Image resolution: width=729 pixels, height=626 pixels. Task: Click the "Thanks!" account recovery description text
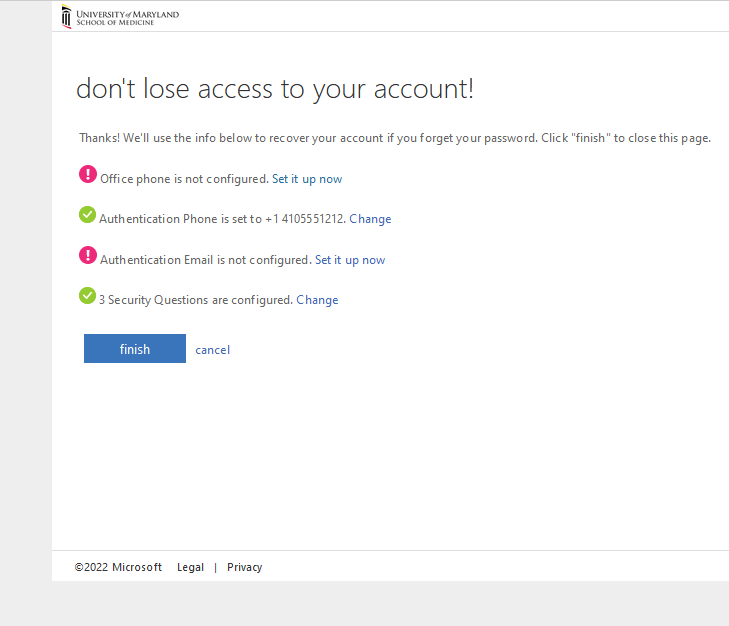point(395,138)
